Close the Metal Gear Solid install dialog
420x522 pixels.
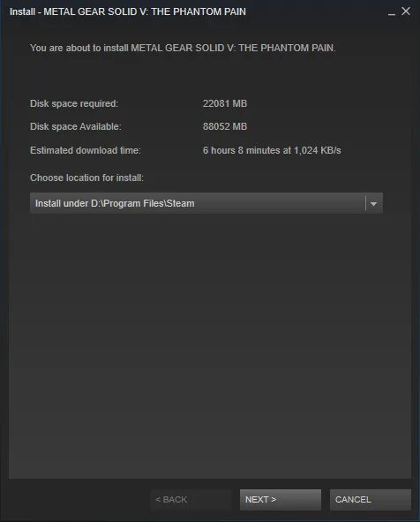pos(406,11)
